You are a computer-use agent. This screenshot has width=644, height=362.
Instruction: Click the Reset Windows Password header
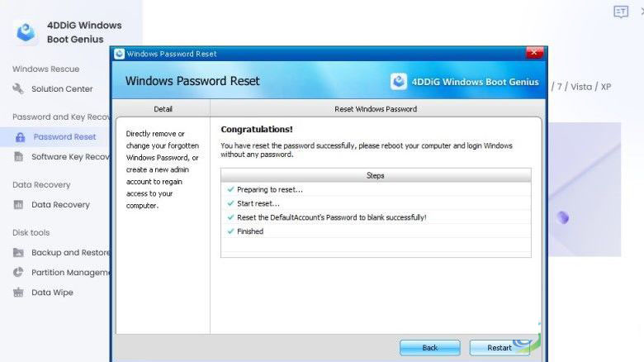[376, 109]
